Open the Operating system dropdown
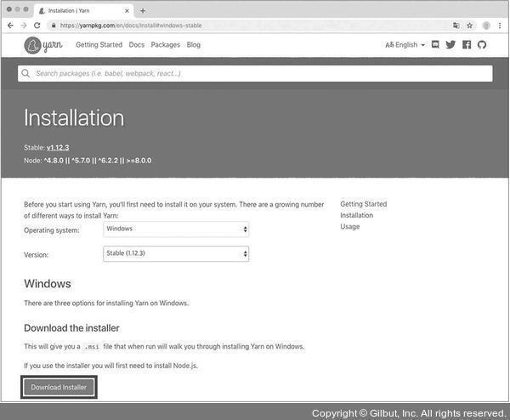 [x=176, y=229]
